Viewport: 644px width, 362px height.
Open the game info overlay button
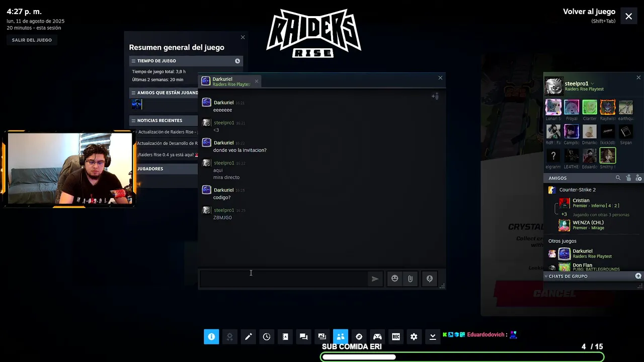tap(211, 337)
